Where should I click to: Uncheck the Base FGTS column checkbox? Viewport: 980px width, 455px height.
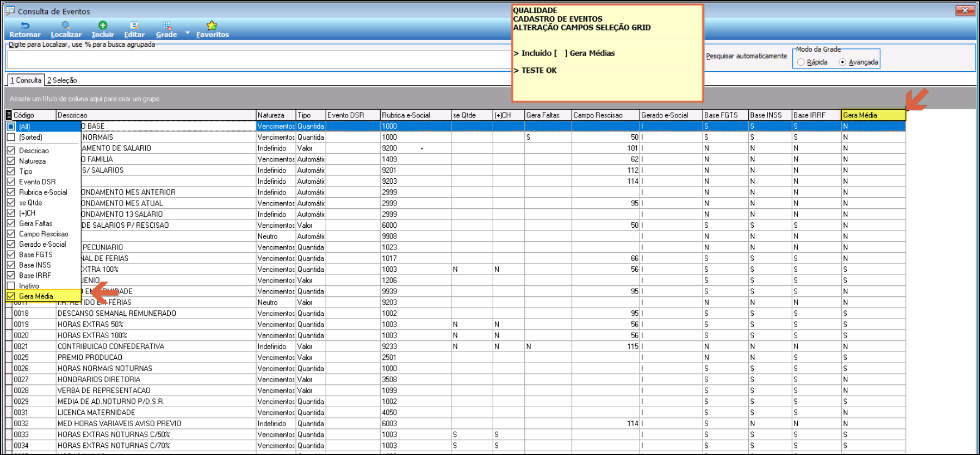tap(11, 254)
